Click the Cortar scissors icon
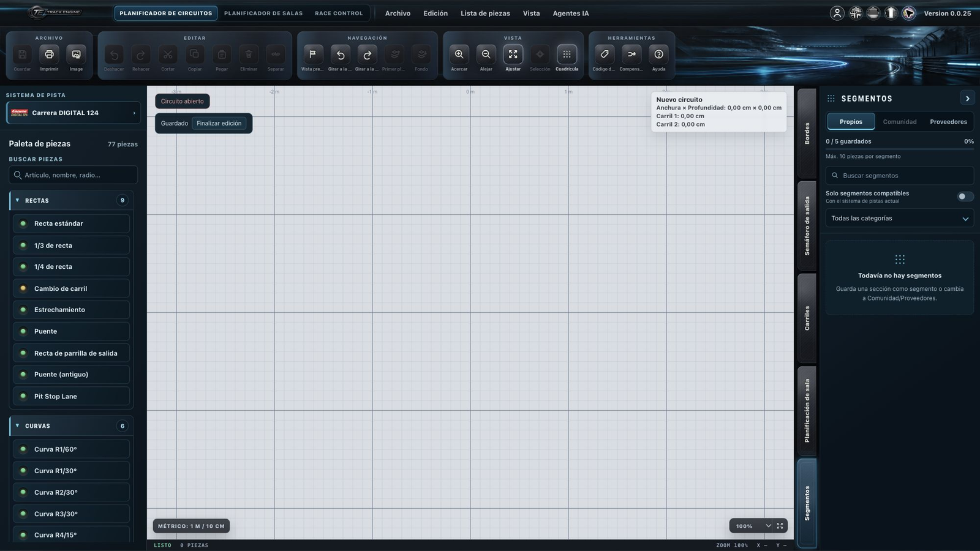The width and height of the screenshot is (980, 551). coord(168,54)
